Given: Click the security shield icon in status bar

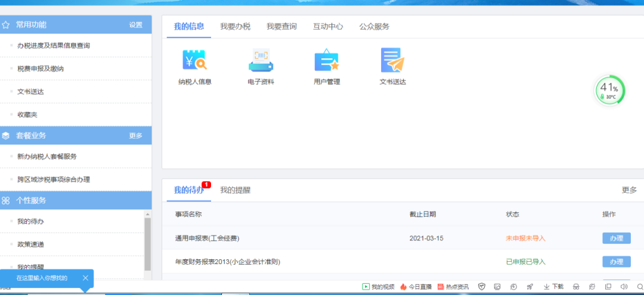Looking at the screenshot, I should click(482, 287).
